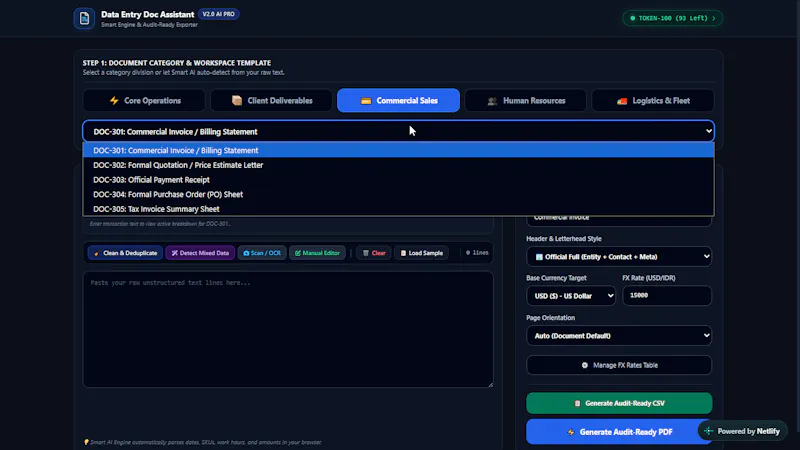Expand the TOKEN-100 status chevron
Image resolution: width=800 pixels, height=450 pixels.
point(714,18)
